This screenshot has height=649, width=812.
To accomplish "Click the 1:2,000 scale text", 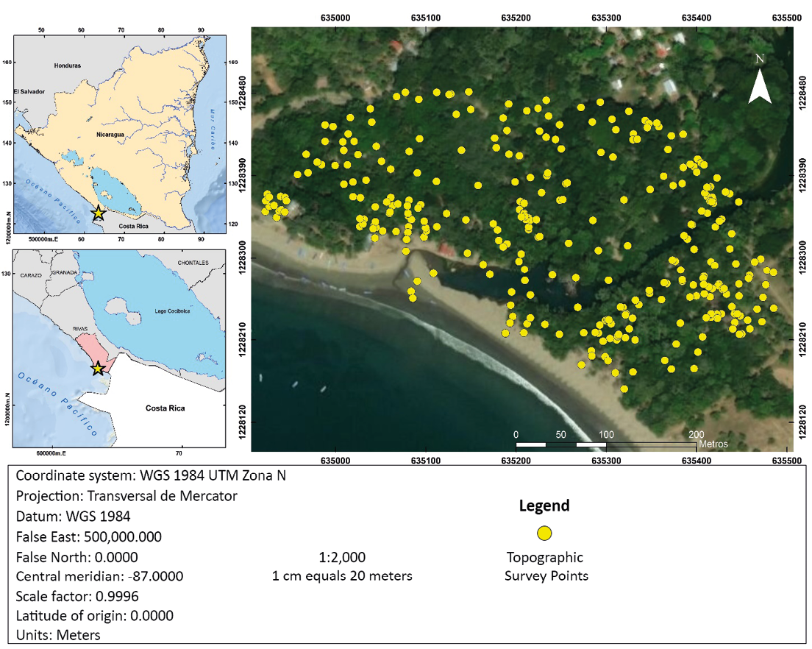I will (341, 558).
